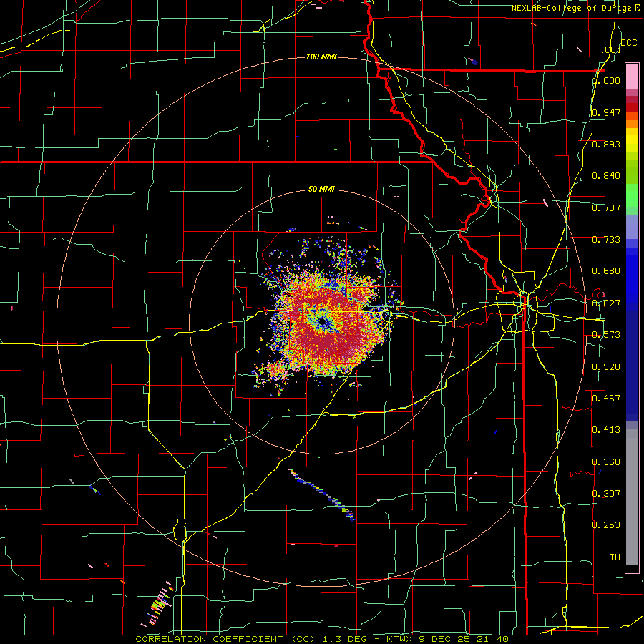Click the TH label at the scale bottom
The width and height of the screenshot is (644, 644).
[615, 557]
